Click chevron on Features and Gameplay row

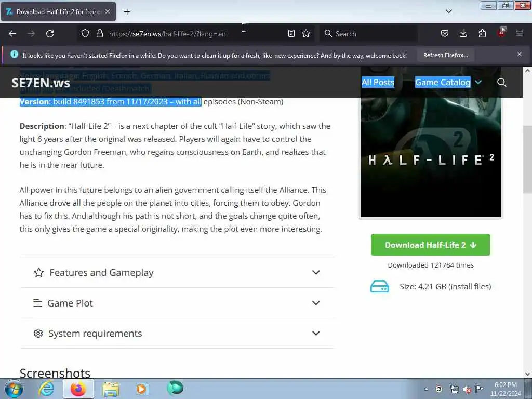(x=316, y=272)
